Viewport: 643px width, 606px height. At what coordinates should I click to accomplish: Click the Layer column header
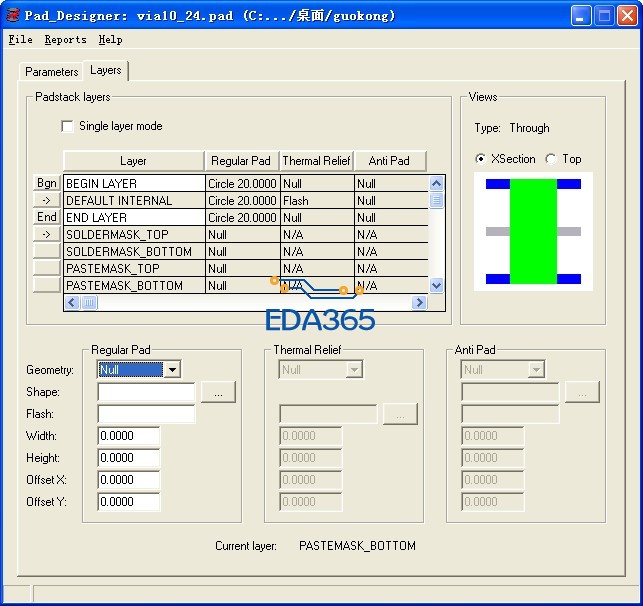(134, 161)
